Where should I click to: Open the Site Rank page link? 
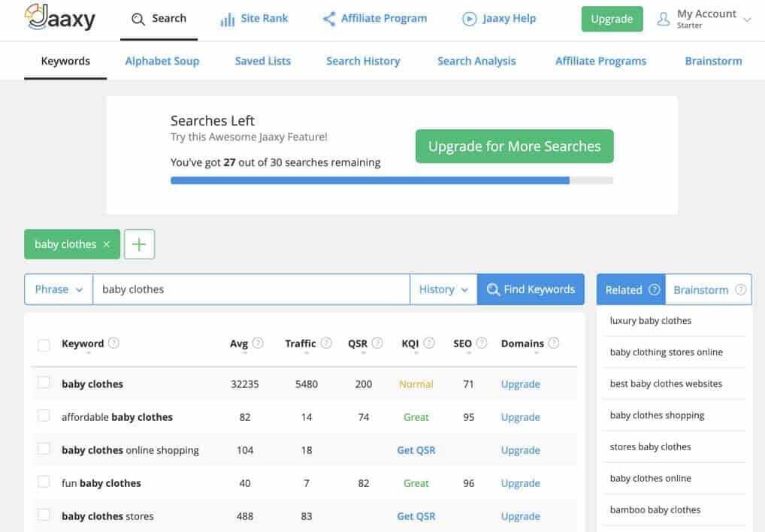click(264, 19)
